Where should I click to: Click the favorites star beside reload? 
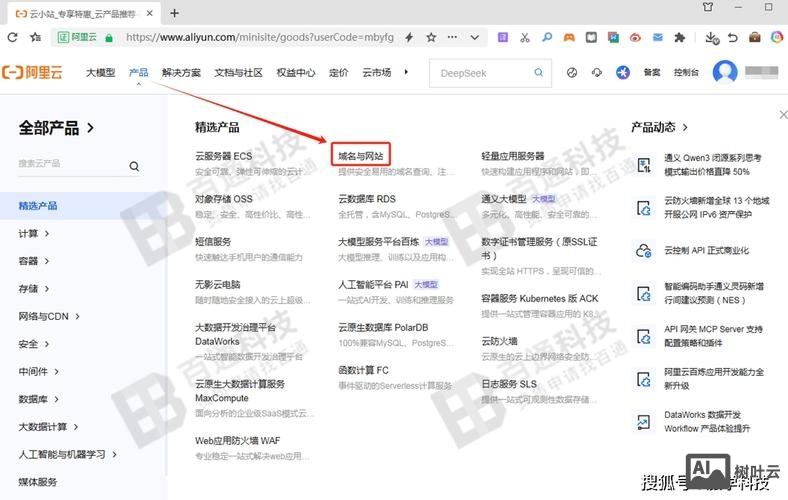pyautogui.click(x=35, y=37)
